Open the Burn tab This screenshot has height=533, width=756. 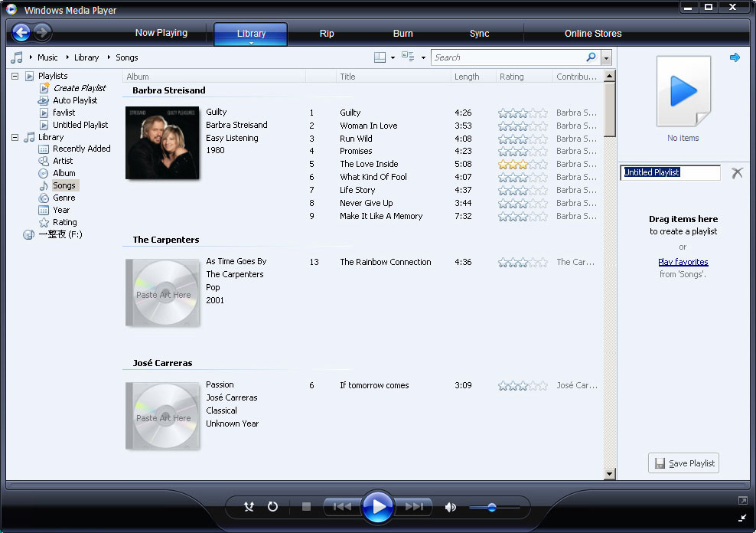(402, 33)
